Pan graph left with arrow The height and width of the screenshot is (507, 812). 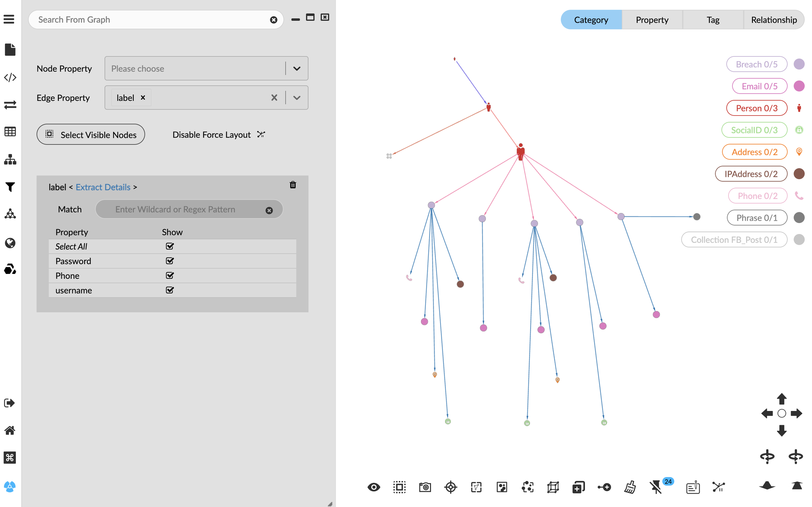pos(767,414)
